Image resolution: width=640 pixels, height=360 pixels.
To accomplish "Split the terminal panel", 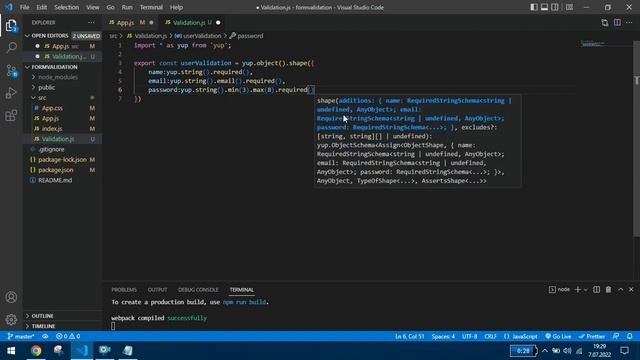I will 596,289.
